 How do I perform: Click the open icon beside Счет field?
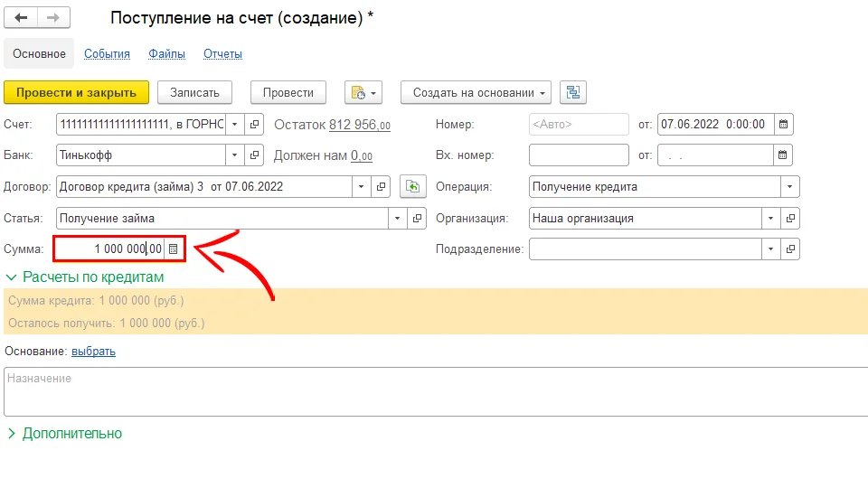coord(255,125)
